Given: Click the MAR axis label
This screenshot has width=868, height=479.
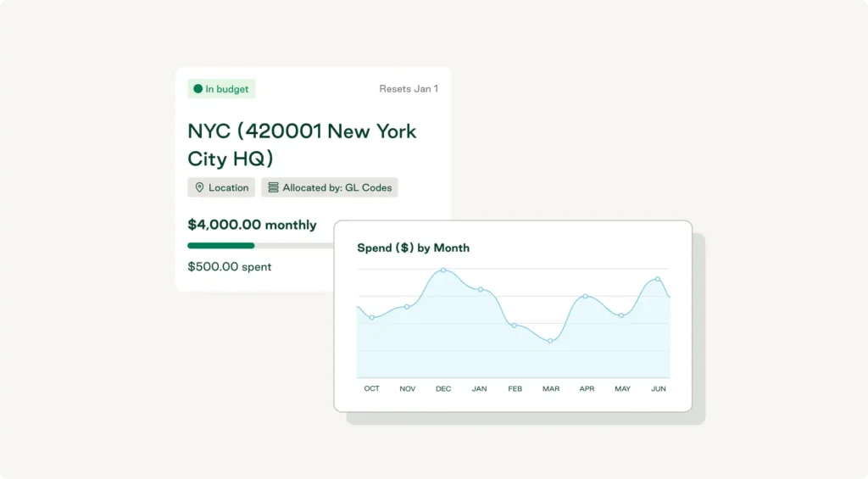Looking at the screenshot, I should (551, 389).
